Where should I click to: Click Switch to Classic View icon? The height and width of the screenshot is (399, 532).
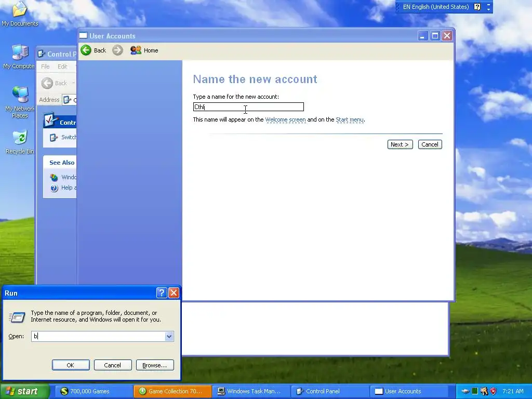pos(54,137)
